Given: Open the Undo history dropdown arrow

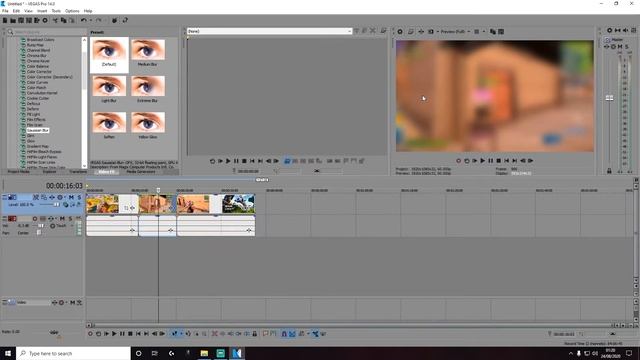Looking at the screenshot, I should pyautogui.click(x=90, y=20).
